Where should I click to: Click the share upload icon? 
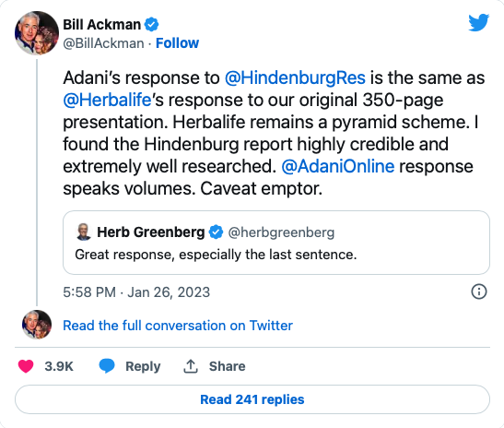click(x=191, y=366)
